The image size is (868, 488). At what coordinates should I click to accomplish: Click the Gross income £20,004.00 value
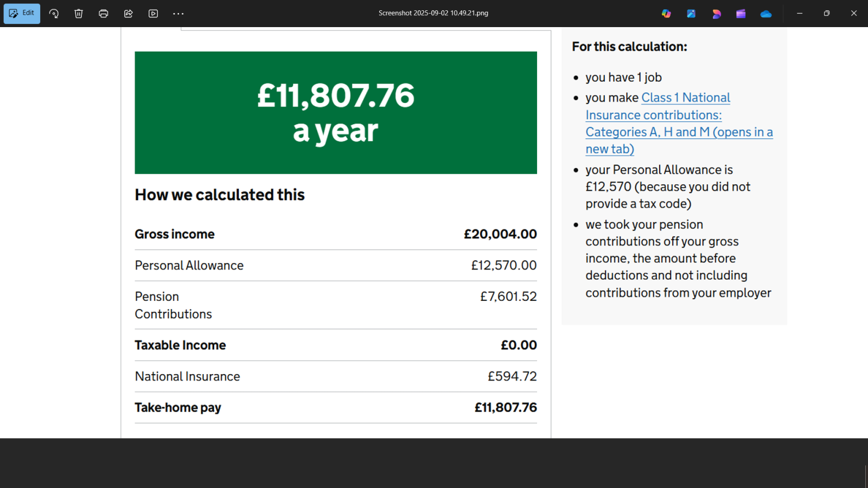point(500,234)
